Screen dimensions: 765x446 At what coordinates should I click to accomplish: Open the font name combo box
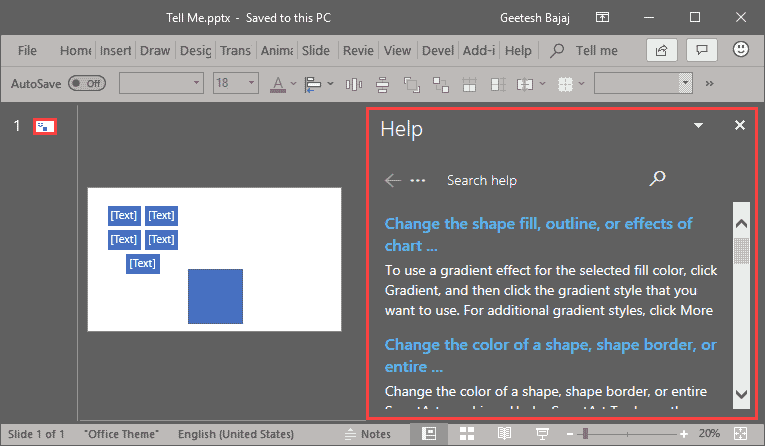(161, 83)
